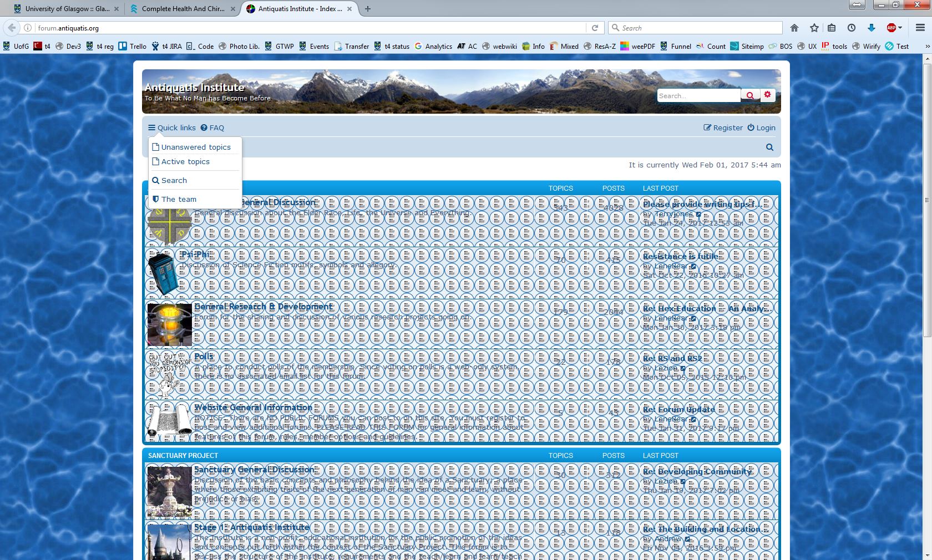Click the Adblock Plus ABP icon
The width and height of the screenshot is (932, 560).
891,28
